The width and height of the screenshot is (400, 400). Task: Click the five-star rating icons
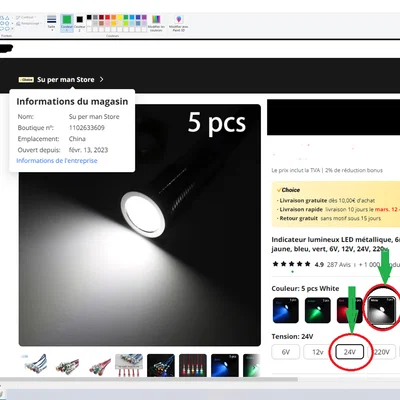tap(292, 264)
